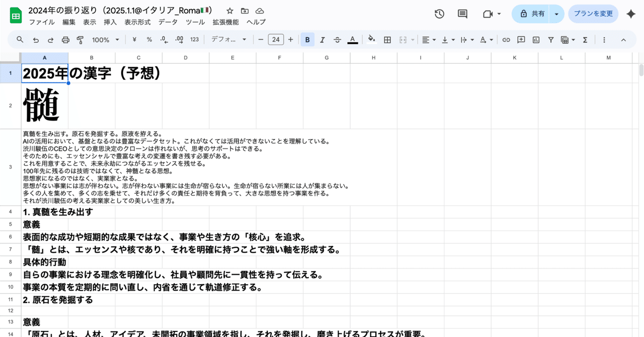Click the プランを変更 button
The width and height of the screenshot is (644, 337).
coord(593,14)
